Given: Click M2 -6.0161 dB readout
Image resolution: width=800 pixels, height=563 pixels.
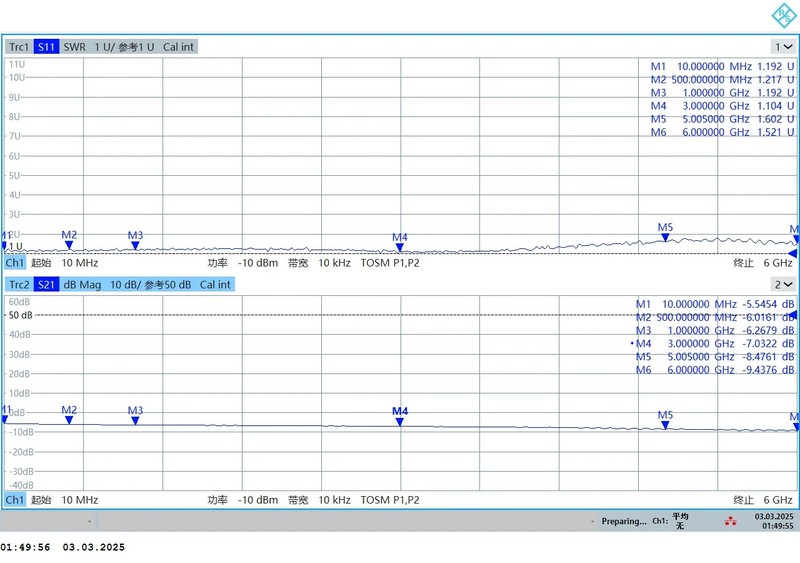Looking at the screenshot, I should (x=715, y=317).
